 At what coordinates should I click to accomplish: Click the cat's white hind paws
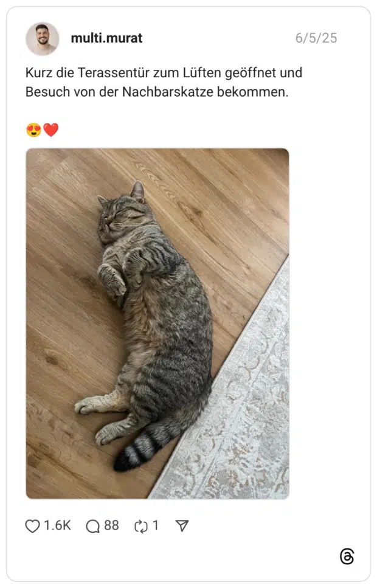pos(99,419)
